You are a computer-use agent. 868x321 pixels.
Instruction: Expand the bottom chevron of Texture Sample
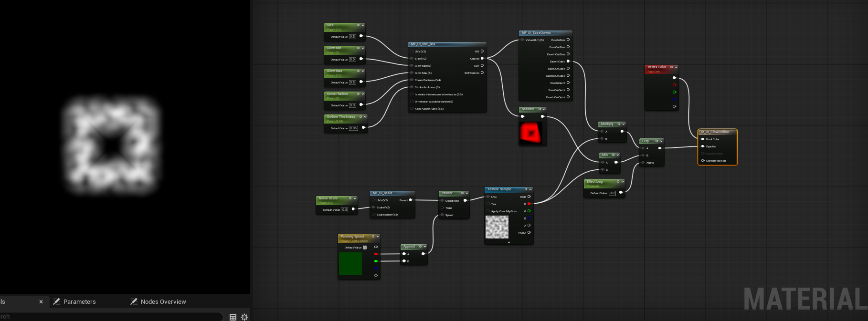point(509,242)
